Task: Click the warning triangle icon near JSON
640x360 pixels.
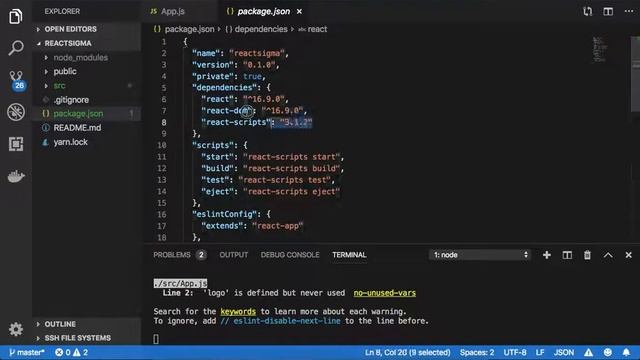Action: pos(588,352)
